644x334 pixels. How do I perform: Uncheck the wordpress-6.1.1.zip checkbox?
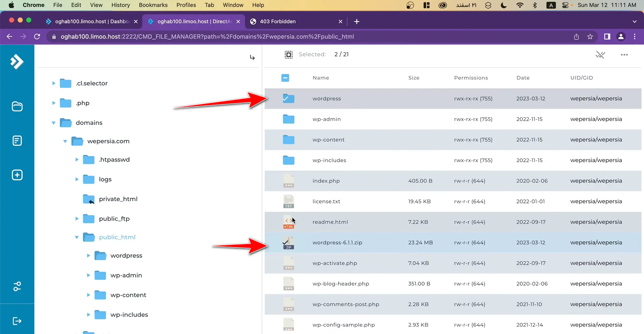click(285, 242)
